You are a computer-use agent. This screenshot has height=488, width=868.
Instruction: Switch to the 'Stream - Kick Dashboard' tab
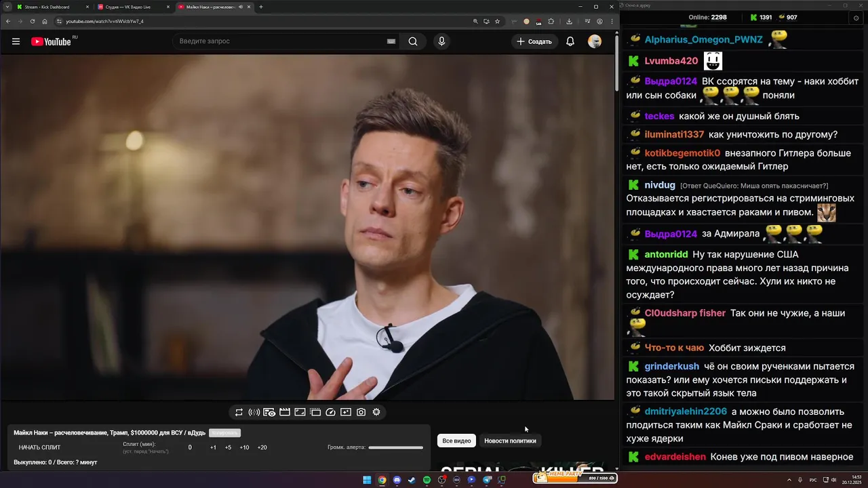53,7
